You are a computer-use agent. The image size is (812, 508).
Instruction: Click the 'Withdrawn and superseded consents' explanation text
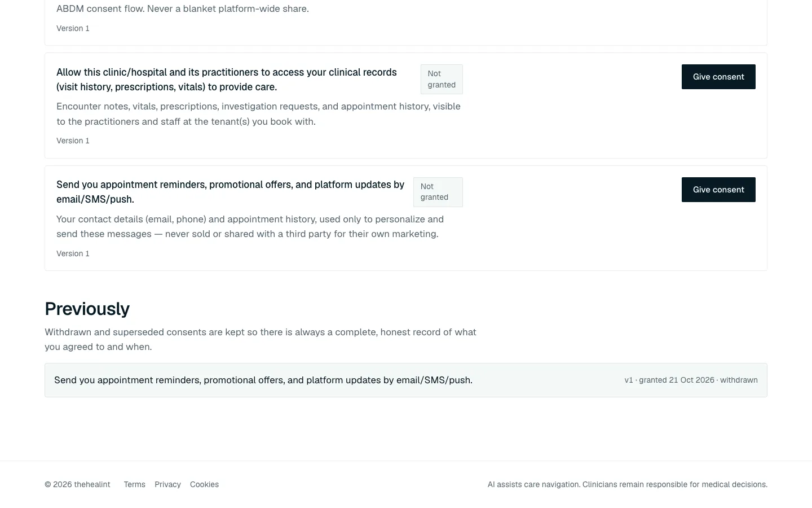point(261,339)
